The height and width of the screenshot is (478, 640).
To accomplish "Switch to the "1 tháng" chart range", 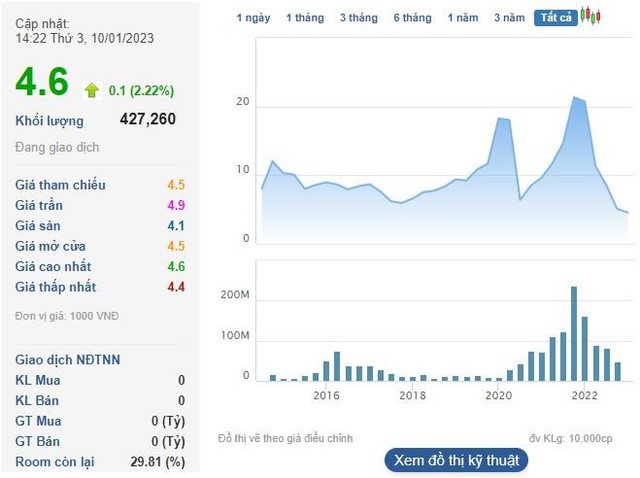I will point(304,18).
